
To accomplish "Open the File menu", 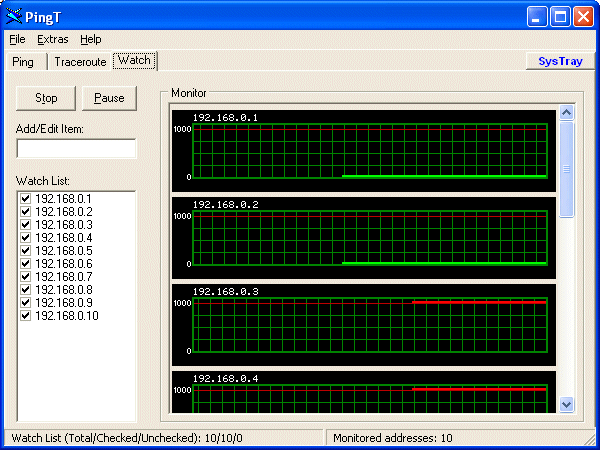I will click(x=17, y=39).
